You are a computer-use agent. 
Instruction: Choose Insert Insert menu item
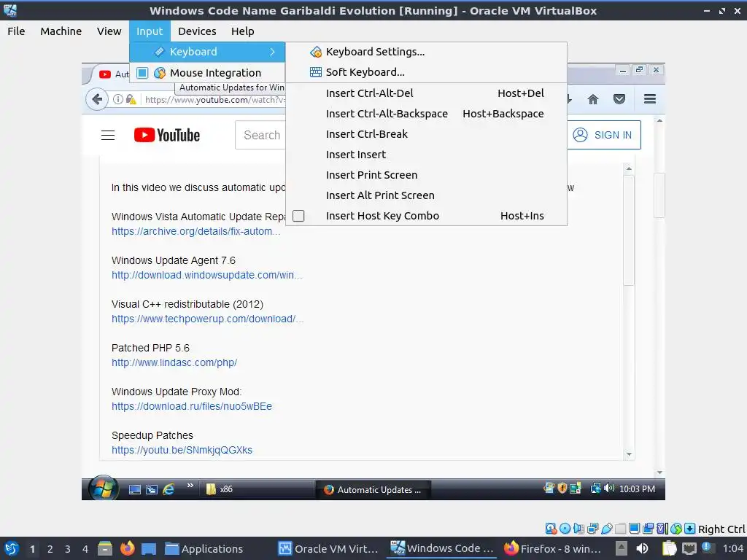(x=426, y=155)
